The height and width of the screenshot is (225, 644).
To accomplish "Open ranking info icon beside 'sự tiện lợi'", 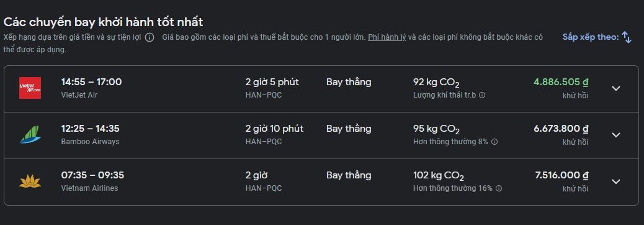I will pos(150,37).
